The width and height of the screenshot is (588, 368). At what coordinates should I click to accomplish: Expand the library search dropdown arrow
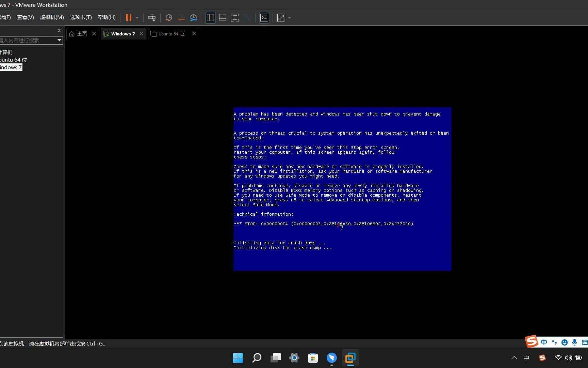pos(59,40)
